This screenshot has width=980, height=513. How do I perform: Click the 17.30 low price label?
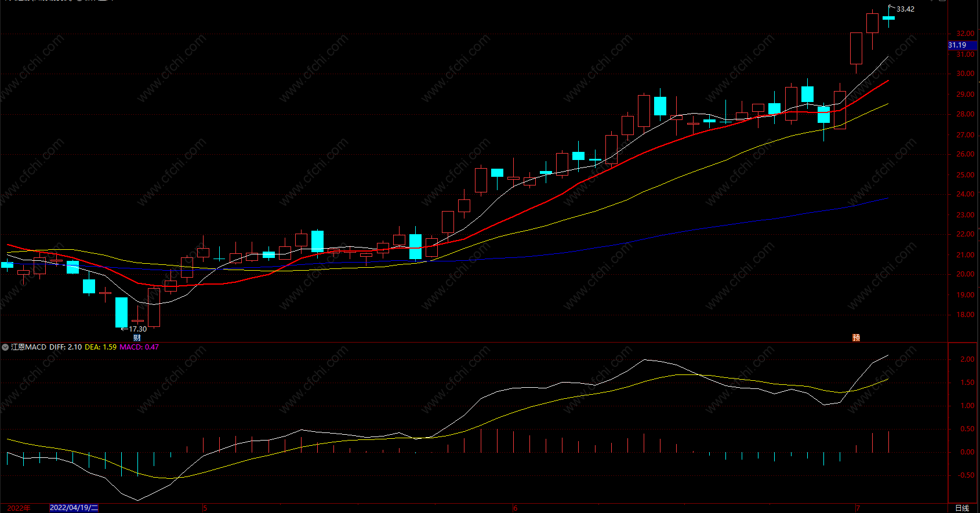(138, 329)
